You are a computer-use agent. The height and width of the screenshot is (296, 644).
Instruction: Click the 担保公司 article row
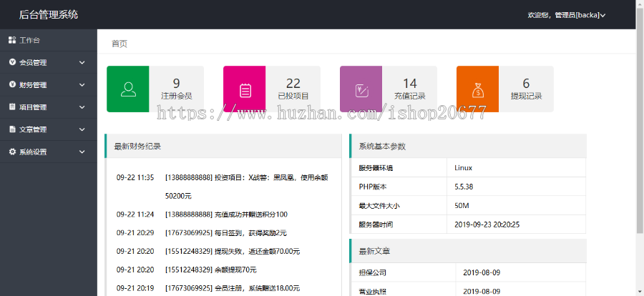(x=469, y=272)
